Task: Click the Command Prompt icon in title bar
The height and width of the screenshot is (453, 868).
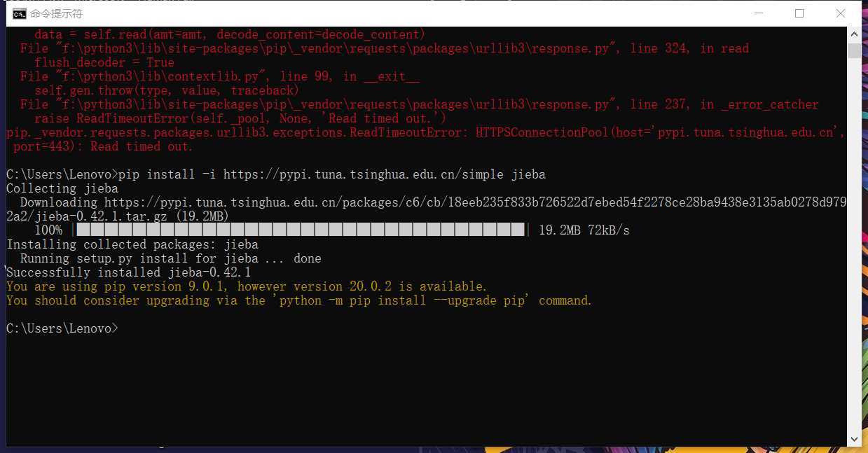Action: [20, 13]
